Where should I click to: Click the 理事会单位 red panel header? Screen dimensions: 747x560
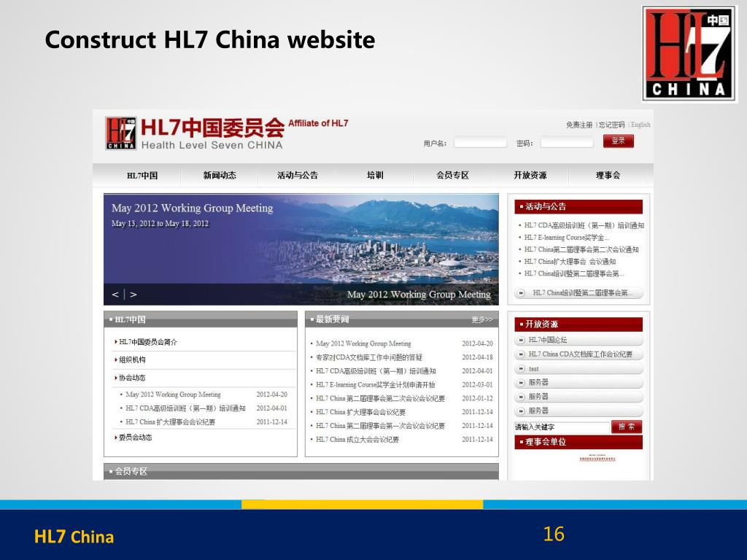(578, 442)
